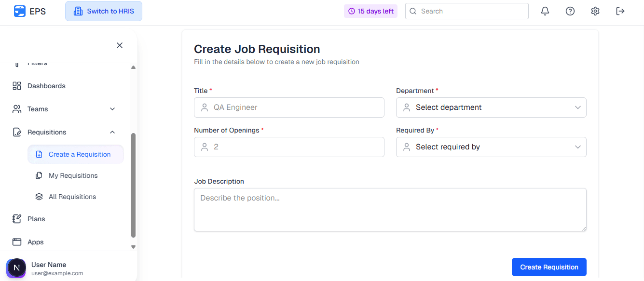Click the person icon in Title field
Screen dimensions: 644x281
(x=205, y=107)
